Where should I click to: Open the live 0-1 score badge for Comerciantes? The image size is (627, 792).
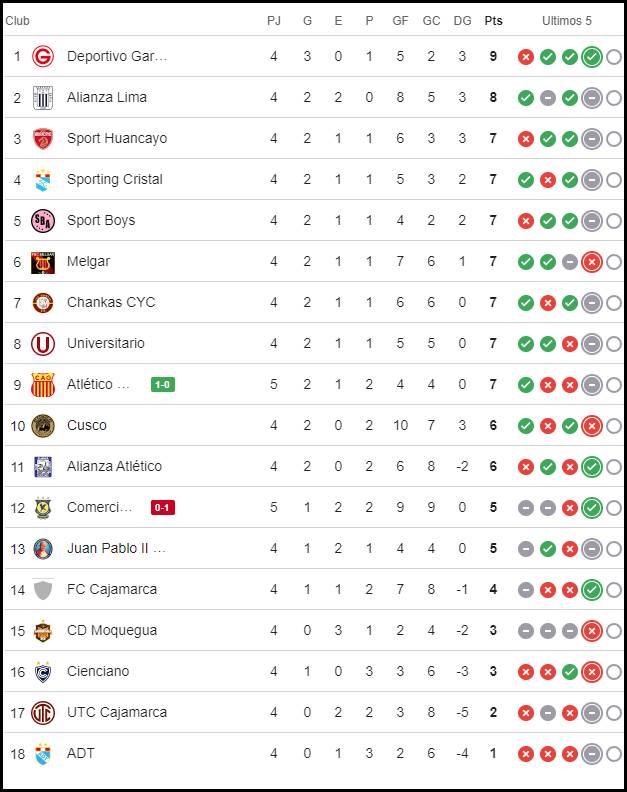point(163,507)
